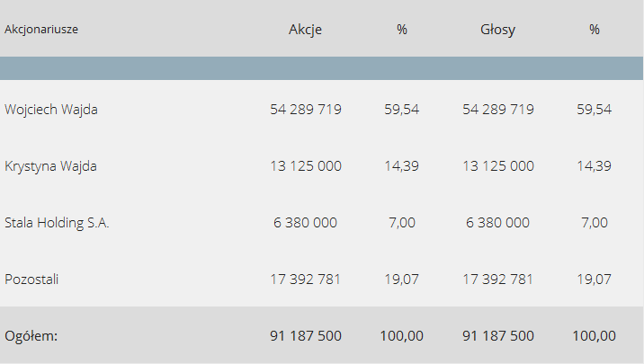Select Wojciech Wajda's 54 289 719 shares value

point(306,110)
